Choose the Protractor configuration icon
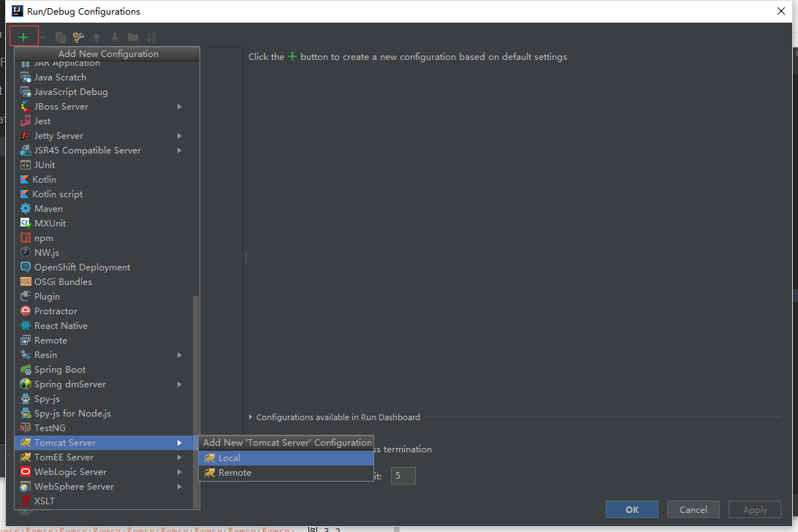This screenshot has height=532, width=798. click(x=26, y=311)
